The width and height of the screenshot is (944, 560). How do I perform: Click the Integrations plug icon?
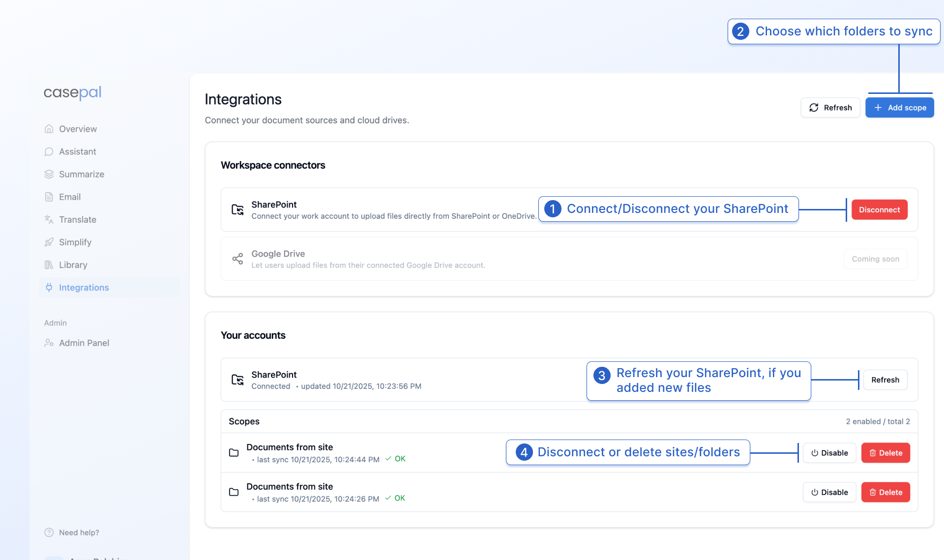pos(49,287)
